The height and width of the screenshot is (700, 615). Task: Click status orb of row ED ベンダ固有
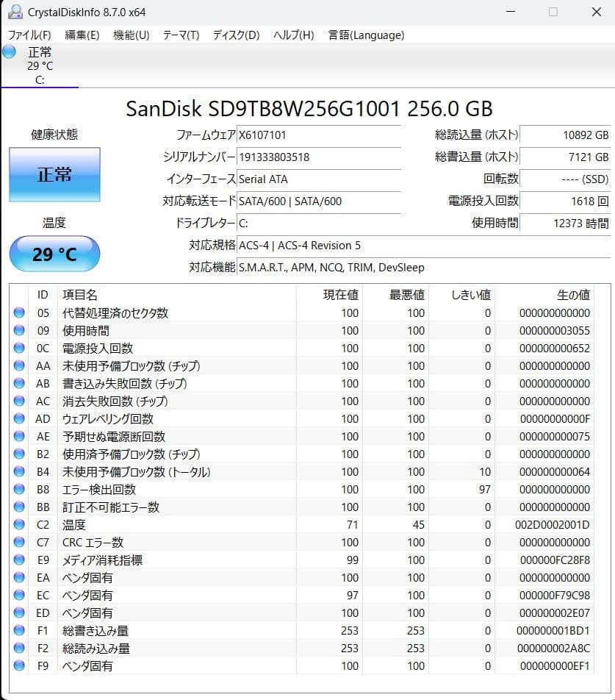click(x=18, y=612)
